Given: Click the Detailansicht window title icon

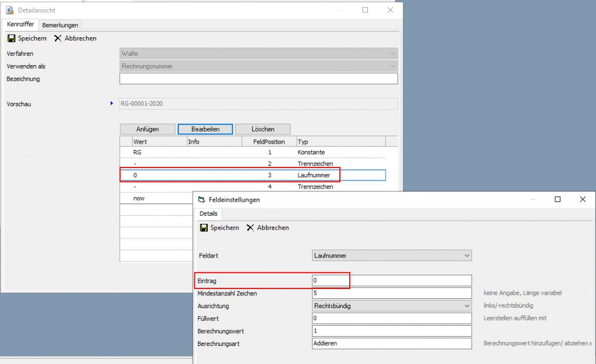Looking at the screenshot, I should (9, 10).
